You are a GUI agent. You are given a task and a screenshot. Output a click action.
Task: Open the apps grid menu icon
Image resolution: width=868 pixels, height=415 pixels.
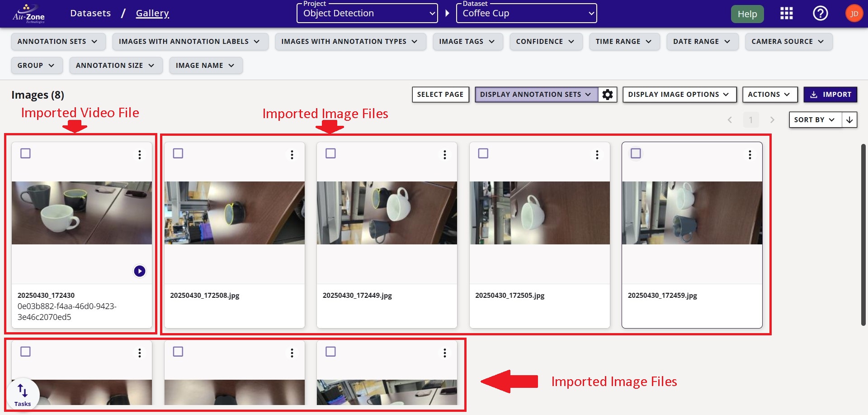point(786,14)
